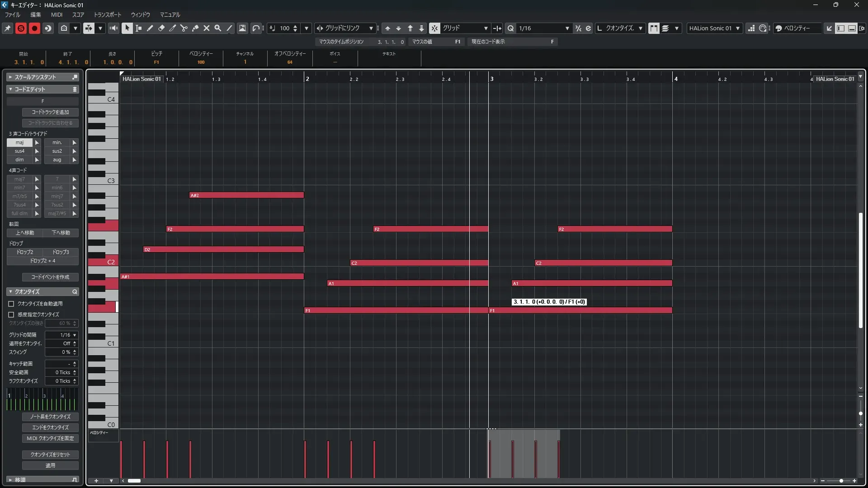Screen dimensions: 868x488
Task: Enable クオンタイズを自動適用 checkbox
Action: coord(11,304)
